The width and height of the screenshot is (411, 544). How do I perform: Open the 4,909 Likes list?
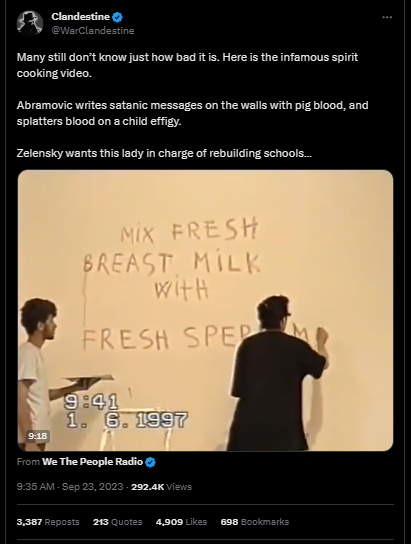tap(181, 522)
